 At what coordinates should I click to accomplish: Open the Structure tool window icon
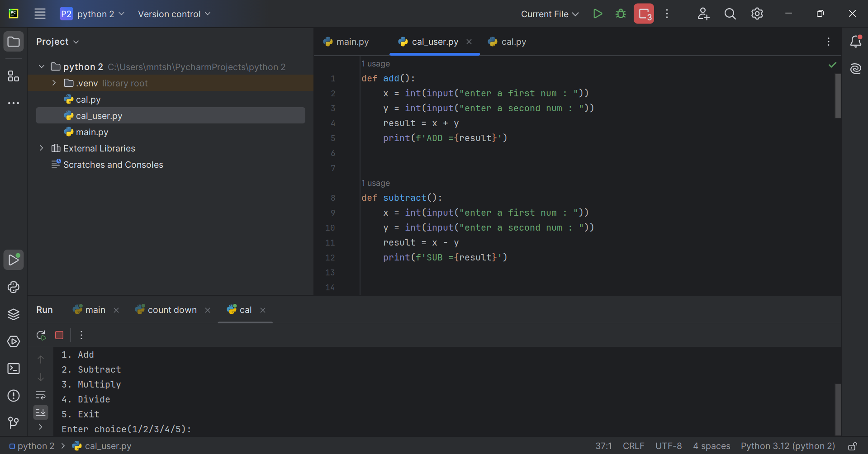coord(14,76)
